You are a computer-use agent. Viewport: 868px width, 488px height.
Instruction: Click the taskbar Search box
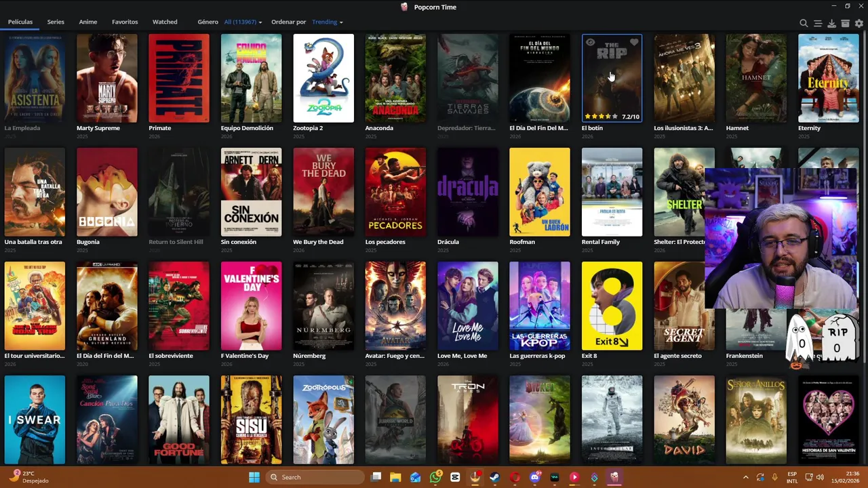[314, 477]
